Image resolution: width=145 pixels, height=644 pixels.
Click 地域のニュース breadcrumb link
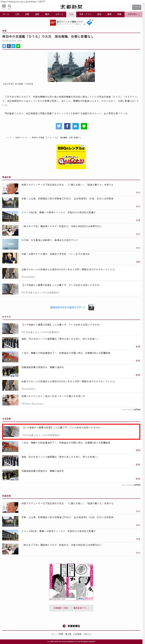[x=21, y=137]
